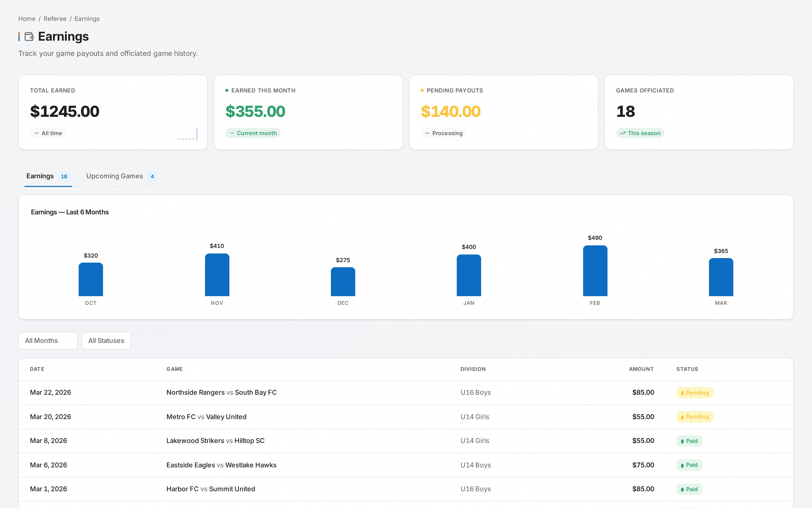Click the trending arrow icon in This season badge
Viewport: 812px width, 508px height.
623,133
